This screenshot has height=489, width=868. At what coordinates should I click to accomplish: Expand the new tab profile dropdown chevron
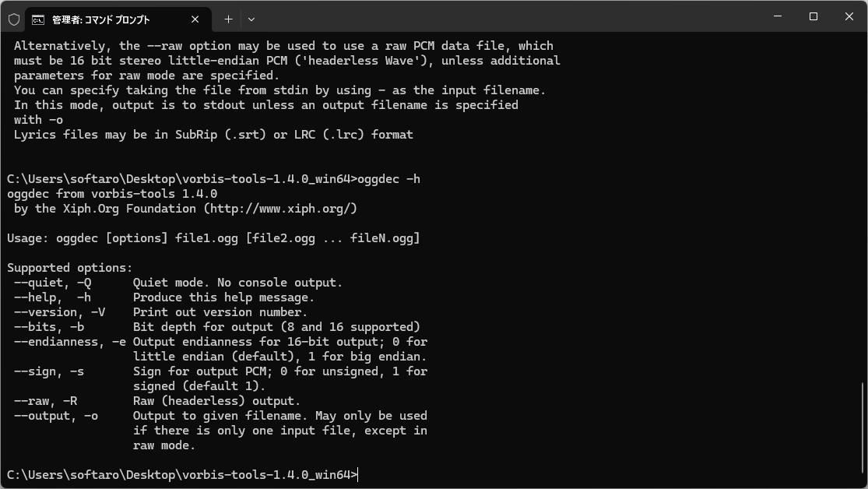251,19
